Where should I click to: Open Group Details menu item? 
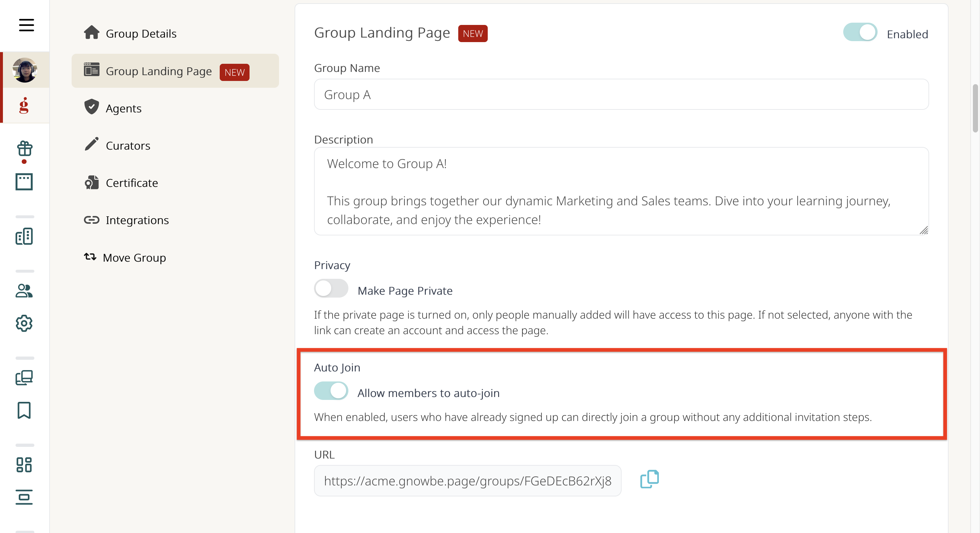[175, 33]
